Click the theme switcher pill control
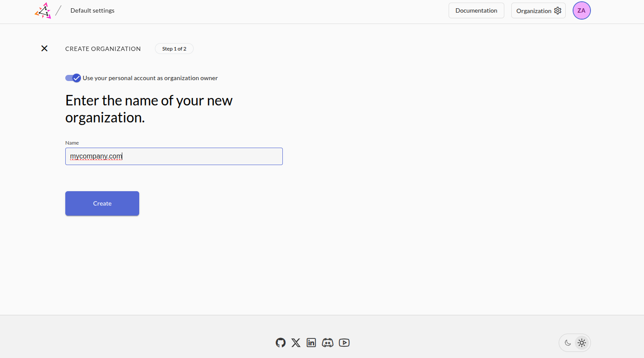Image resolution: width=644 pixels, height=358 pixels. (574, 343)
